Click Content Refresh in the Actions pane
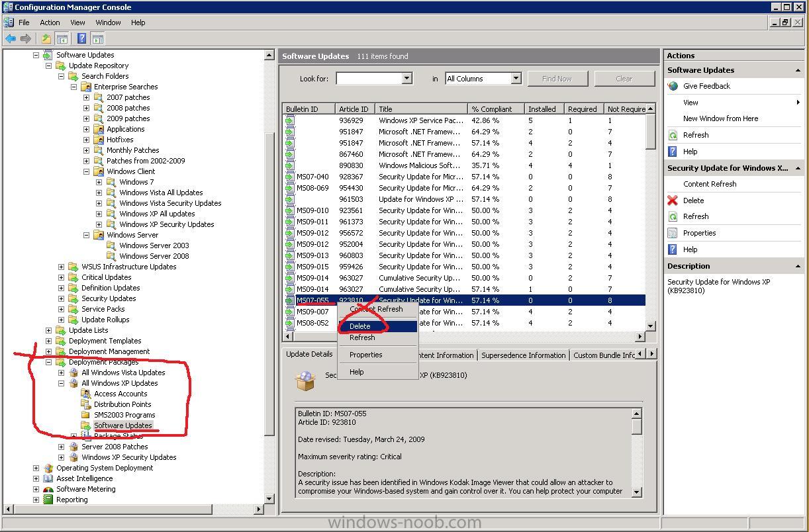The image size is (809, 532). point(710,184)
